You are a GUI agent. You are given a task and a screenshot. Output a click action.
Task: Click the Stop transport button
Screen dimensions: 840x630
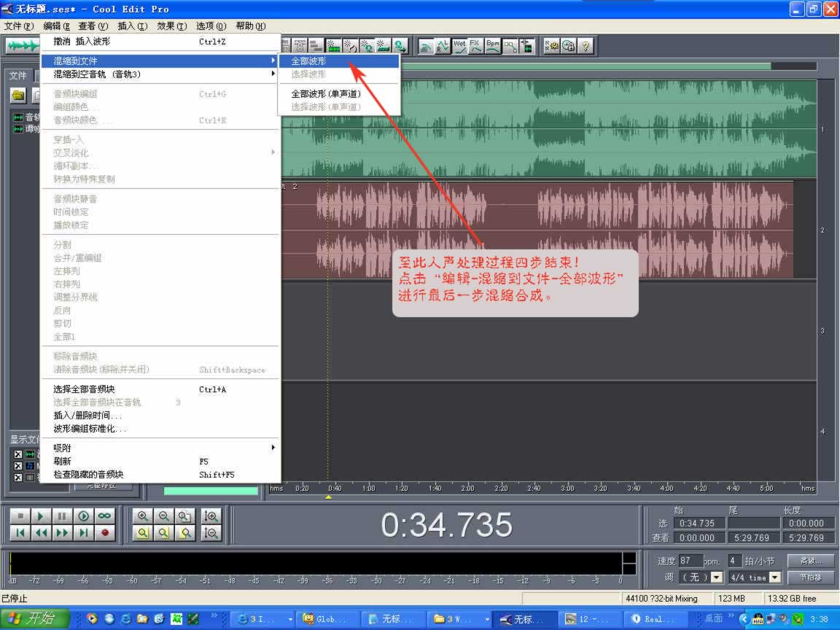coord(20,516)
